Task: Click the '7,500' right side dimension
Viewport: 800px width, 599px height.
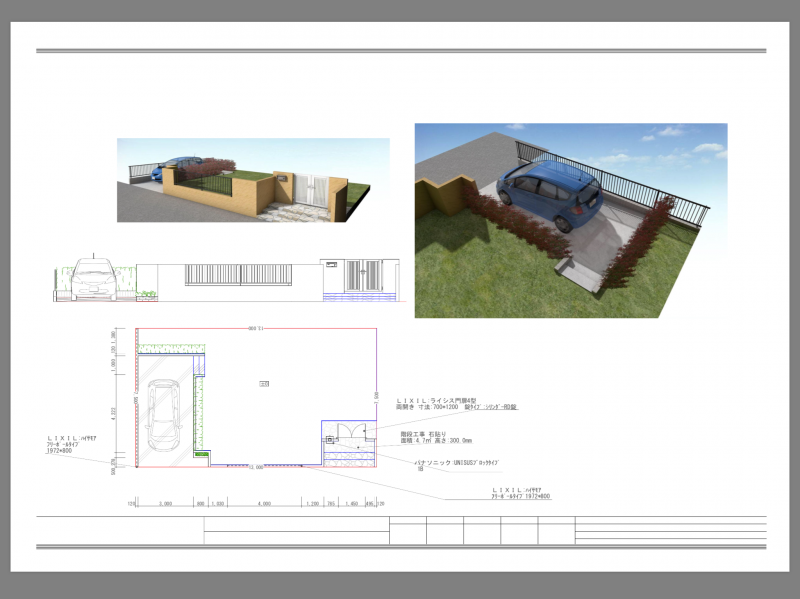Action: pos(377,398)
